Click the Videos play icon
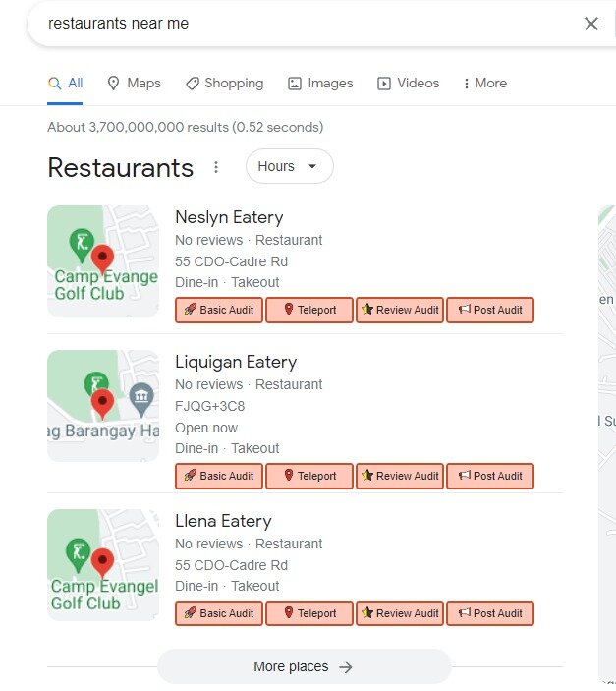The height and width of the screenshot is (691, 616). (x=384, y=84)
